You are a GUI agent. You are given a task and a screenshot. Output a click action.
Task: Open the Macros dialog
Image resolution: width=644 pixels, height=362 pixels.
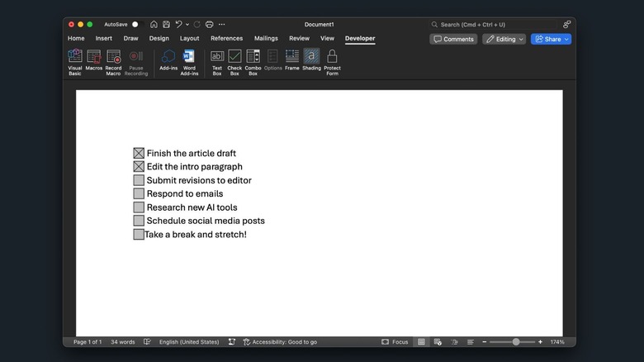click(94, 57)
